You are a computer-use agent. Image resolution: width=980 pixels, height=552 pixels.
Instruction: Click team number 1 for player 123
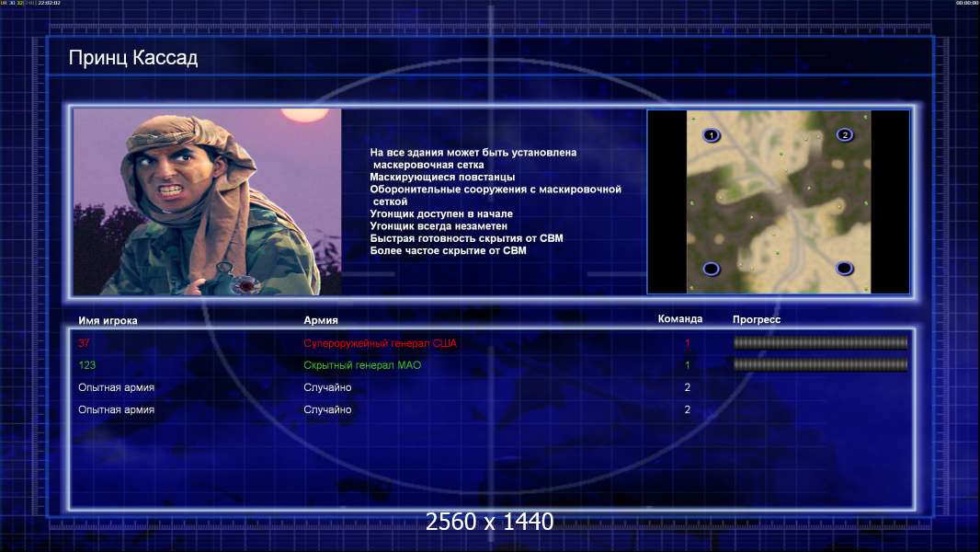coord(688,365)
